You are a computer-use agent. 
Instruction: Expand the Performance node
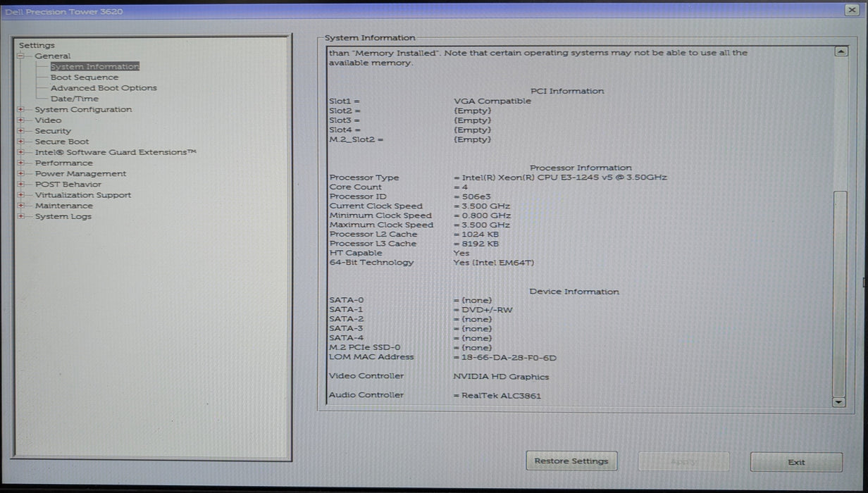pos(20,163)
